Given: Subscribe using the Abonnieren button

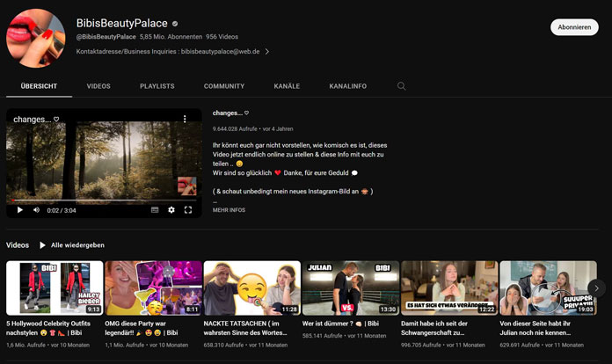Looking at the screenshot, I should 574,27.
